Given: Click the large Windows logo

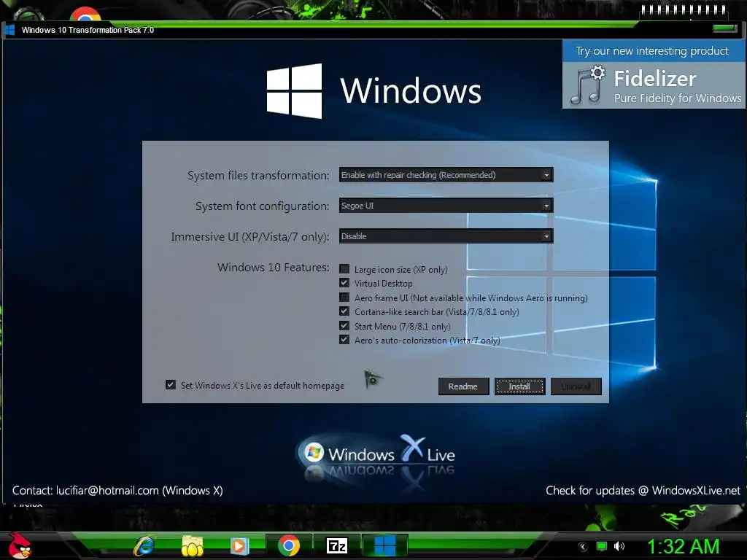Looking at the screenshot, I should [x=294, y=90].
